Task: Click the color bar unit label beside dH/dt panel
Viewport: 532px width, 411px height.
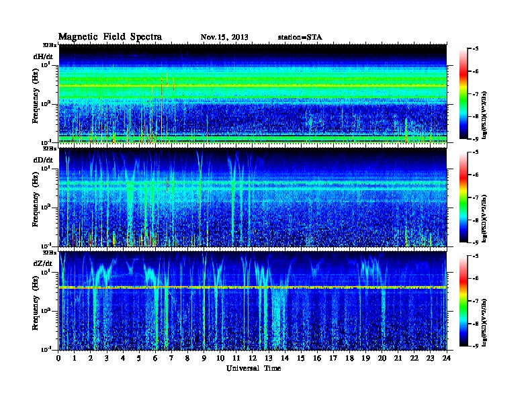Action: coord(484,115)
